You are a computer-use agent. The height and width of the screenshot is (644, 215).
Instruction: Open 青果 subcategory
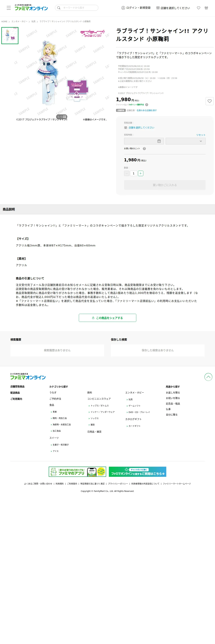tap(55, 412)
